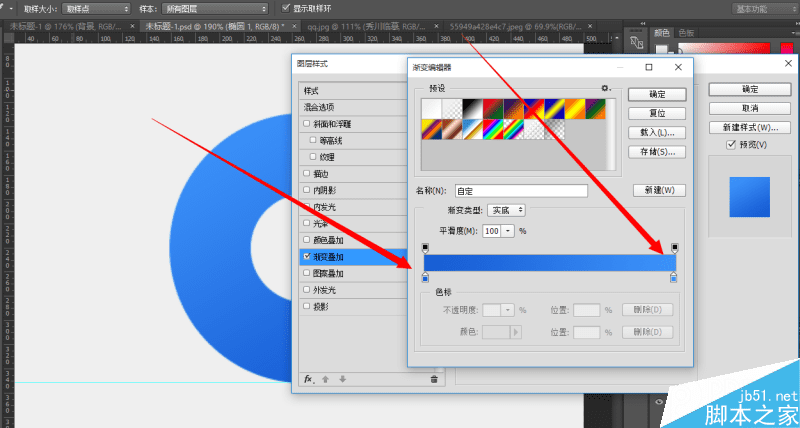Click inside the 名称 gradient name field
Image resolution: width=800 pixels, height=428 pixels.
pyautogui.click(x=521, y=191)
